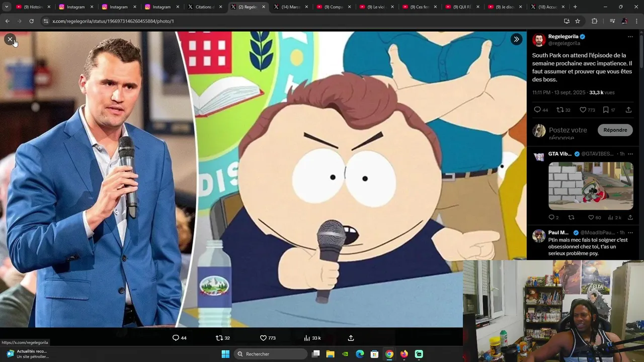Open Regelegorila's profile avatar
644x362 pixels.
539,40
